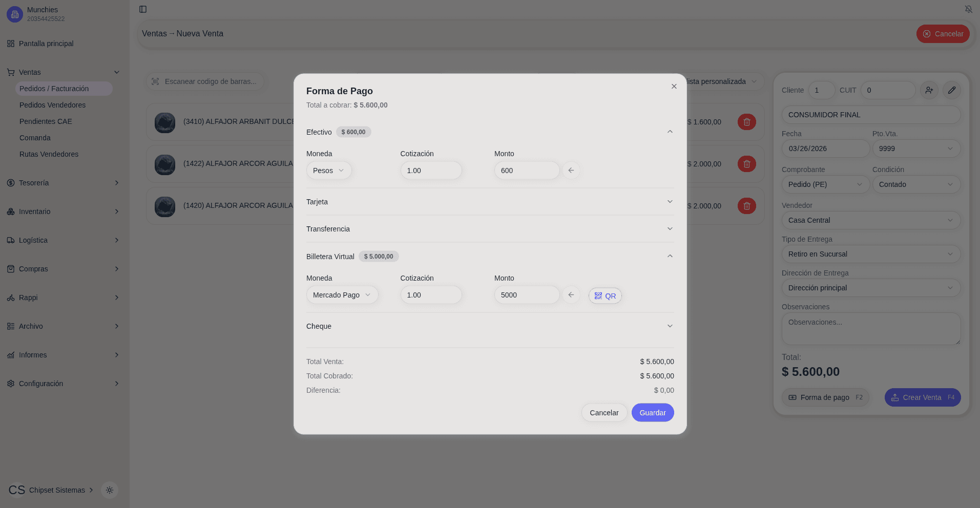
Task: Open the Pesos currency dropdown
Action: click(x=328, y=171)
